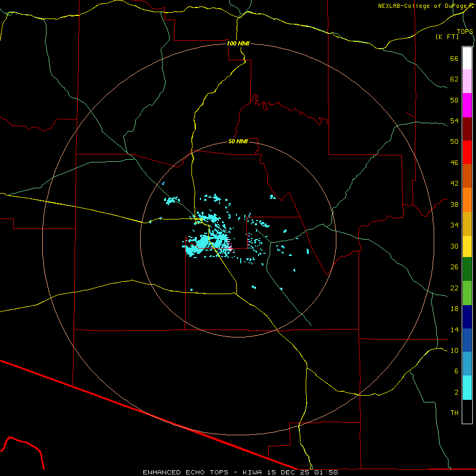
Task: Click the legend value "10"
Action: coord(454,351)
